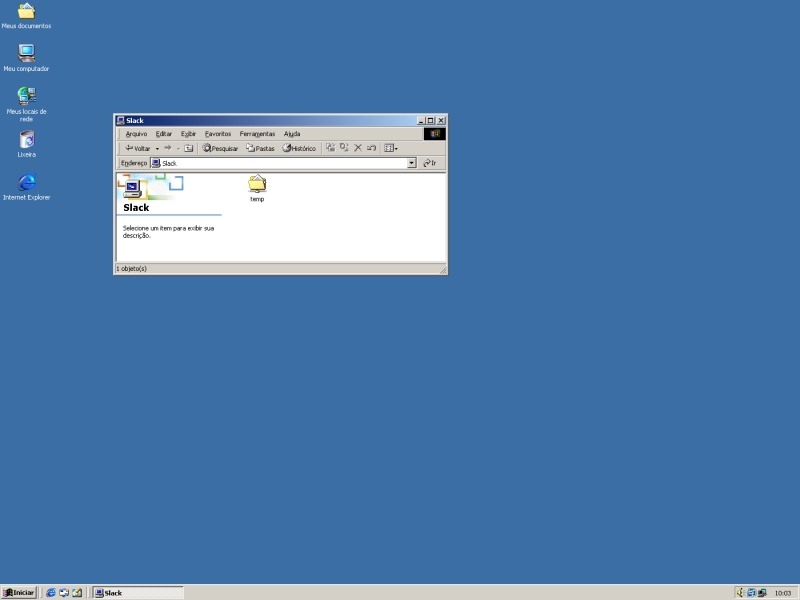Open the Views dropdown button

(x=391, y=148)
